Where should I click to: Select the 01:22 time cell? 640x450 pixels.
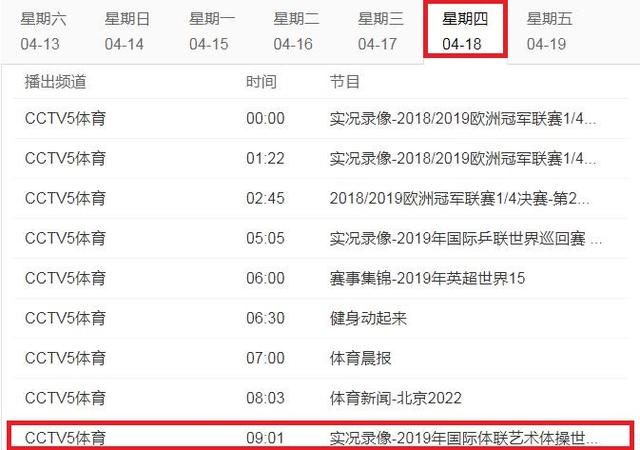click(x=265, y=158)
